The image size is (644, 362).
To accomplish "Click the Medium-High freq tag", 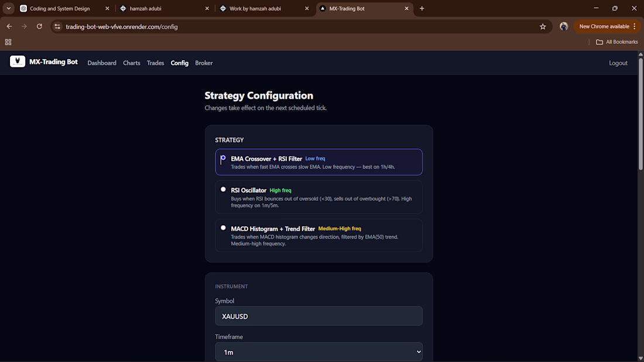I will point(340,228).
